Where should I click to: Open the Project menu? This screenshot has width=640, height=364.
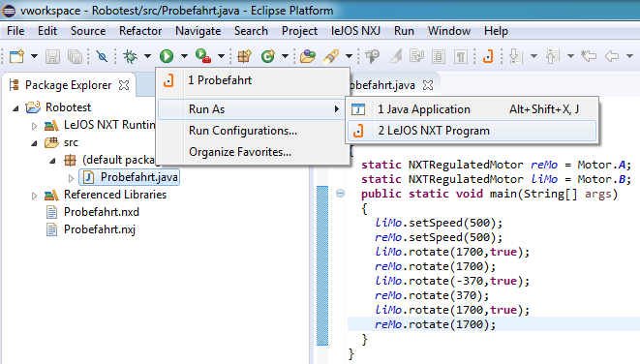coord(299,31)
